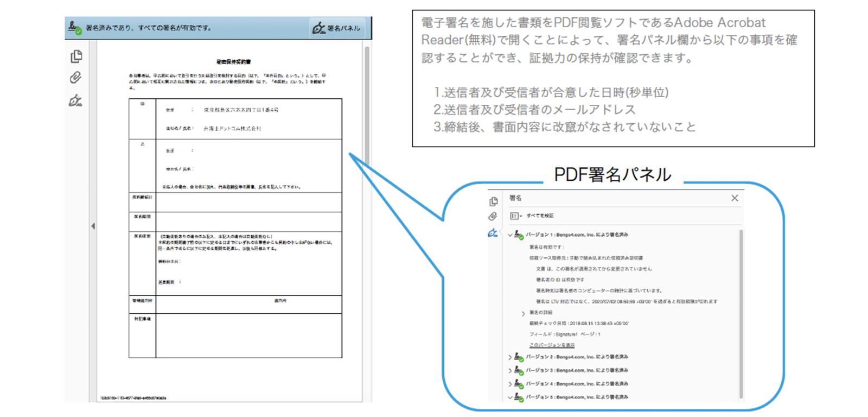Click the 文書は変更されていません line in the signature panel
This screenshot has width=868, height=417.
coord(594,269)
